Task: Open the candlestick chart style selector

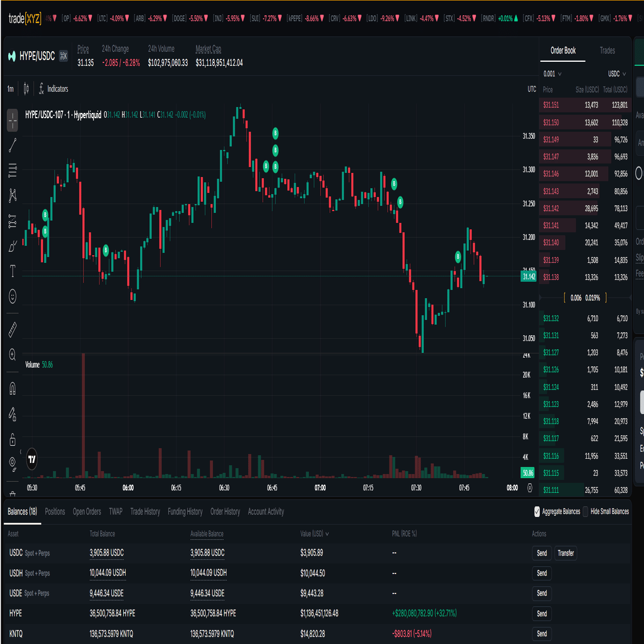Action: pos(26,89)
